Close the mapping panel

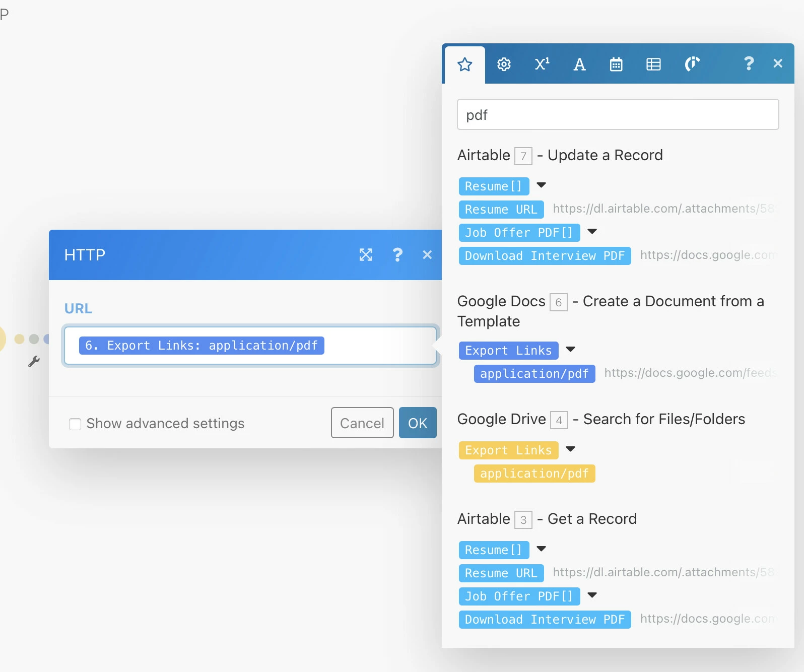click(x=778, y=63)
